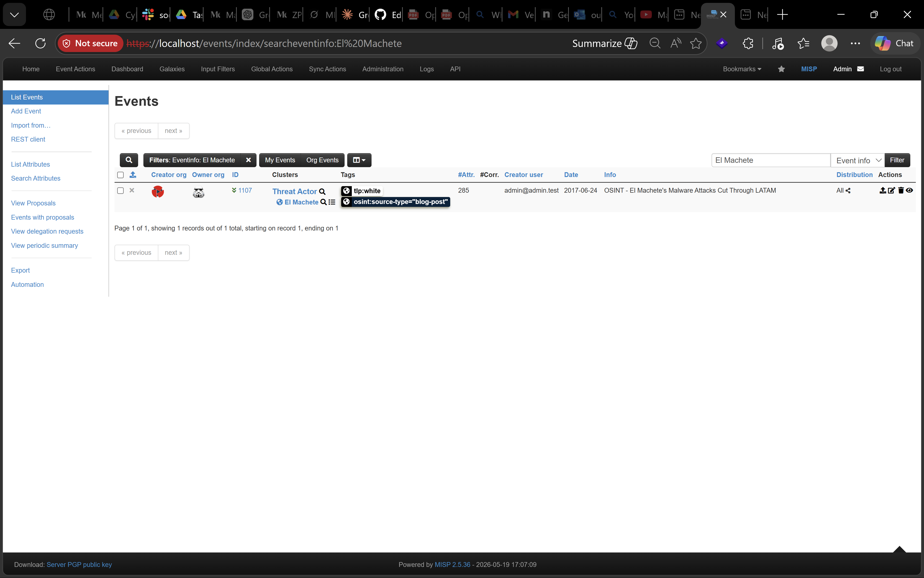Show Org Events
This screenshot has height=578, width=924.
click(322, 160)
